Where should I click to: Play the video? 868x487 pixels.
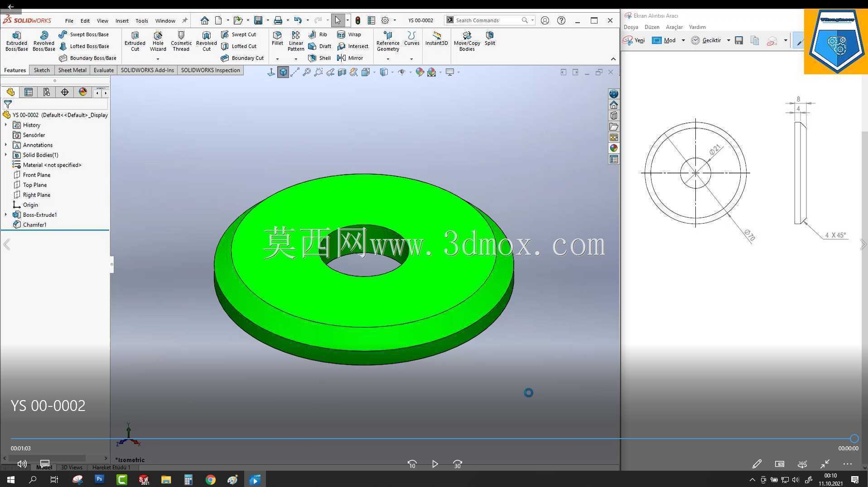coord(435,464)
